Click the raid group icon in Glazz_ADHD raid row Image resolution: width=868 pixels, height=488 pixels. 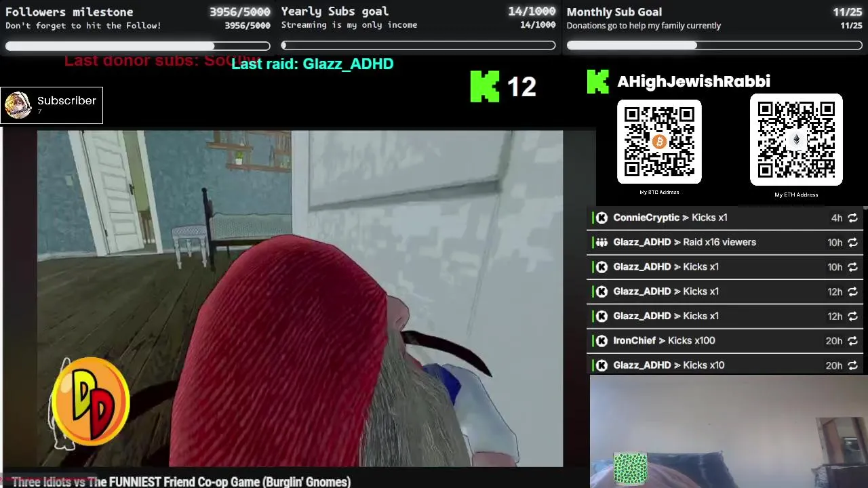point(601,242)
